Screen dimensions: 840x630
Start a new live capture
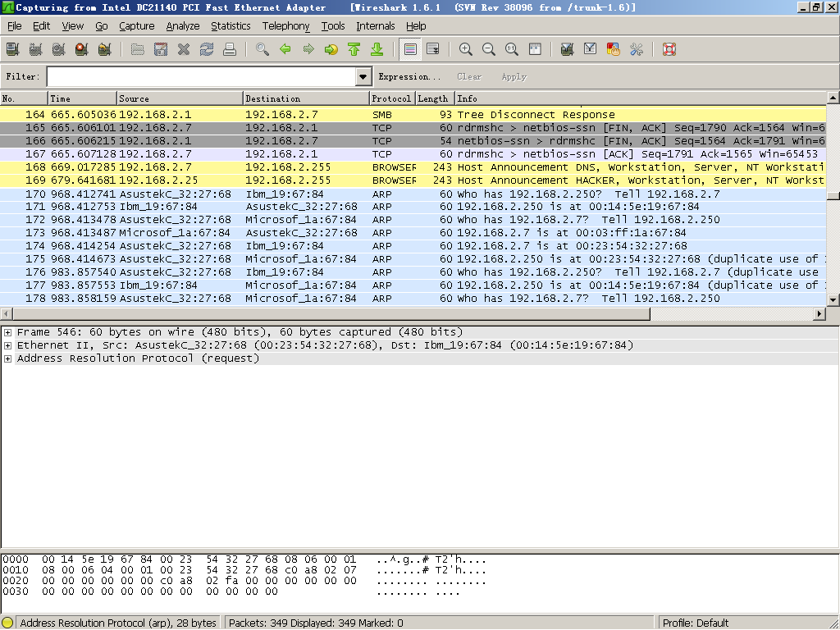coord(59,49)
